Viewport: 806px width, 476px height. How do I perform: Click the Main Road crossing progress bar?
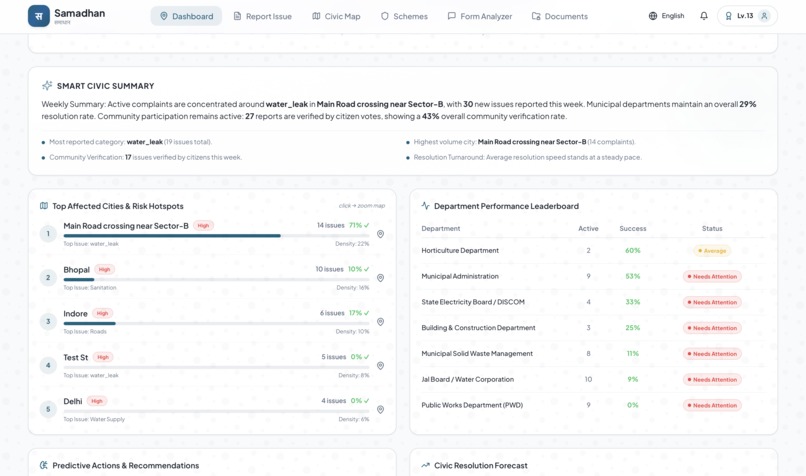coord(216,235)
